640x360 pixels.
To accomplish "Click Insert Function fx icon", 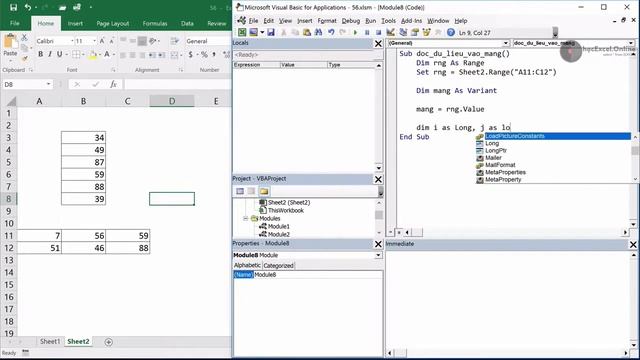I will tap(113, 84).
